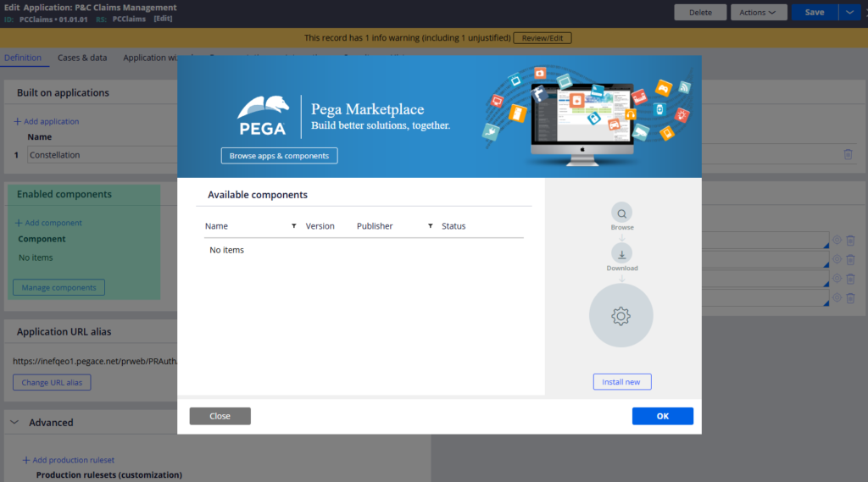This screenshot has width=868, height=482.
Task: Click the Add production ruleset link
Action: [x=69, y=460]
